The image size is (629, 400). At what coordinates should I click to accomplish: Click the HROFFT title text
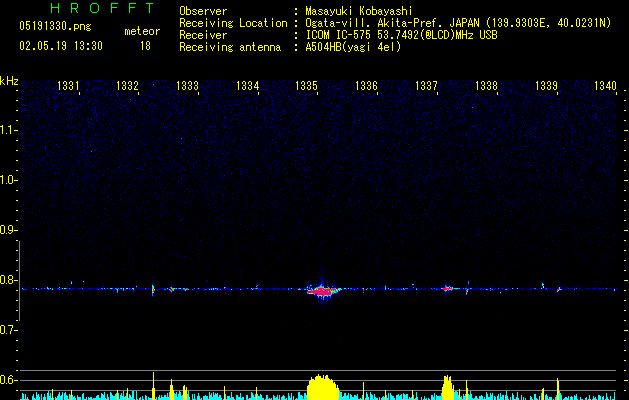102,8
